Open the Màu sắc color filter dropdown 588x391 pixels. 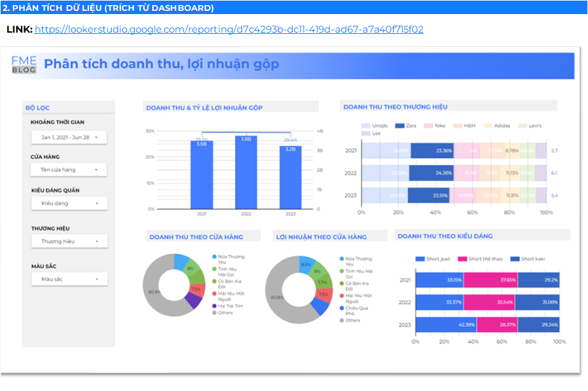68,278
